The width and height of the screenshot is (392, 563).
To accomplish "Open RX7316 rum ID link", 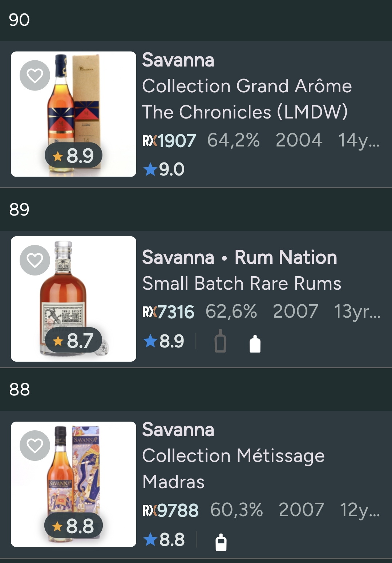I will pyautogui.click(x=168, y=312).
